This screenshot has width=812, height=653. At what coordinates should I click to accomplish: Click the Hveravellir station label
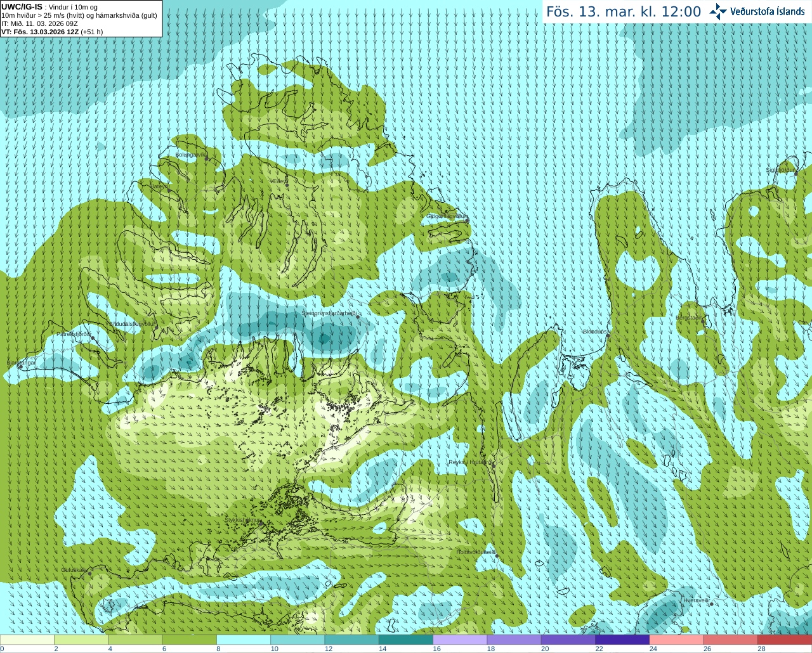tap(696, 600)
